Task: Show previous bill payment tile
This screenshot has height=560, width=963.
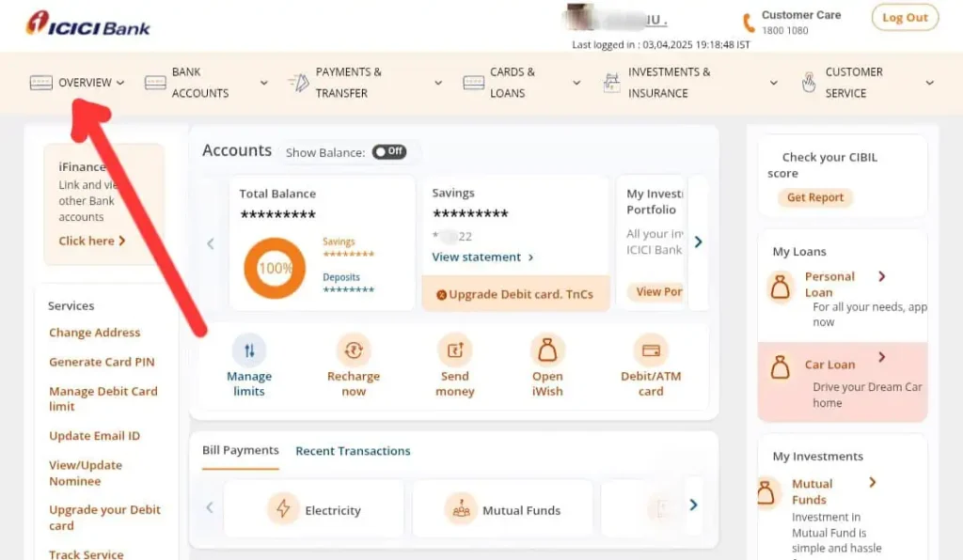Action: tap(210, 507)
